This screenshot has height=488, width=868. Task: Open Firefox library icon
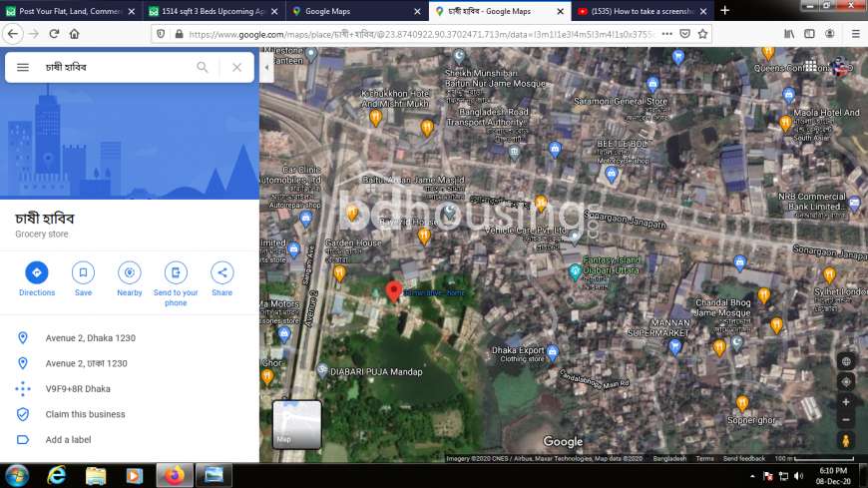point(789,34)
